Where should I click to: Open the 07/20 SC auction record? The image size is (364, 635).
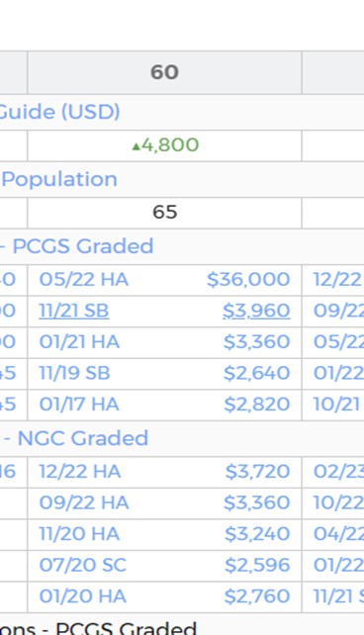pos(83,566)
